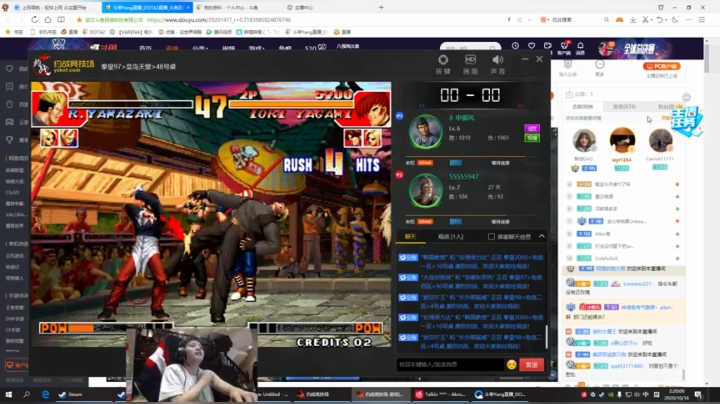Open the 更多 more options icon
720x404 pixels.
click(x=599, y=68)
